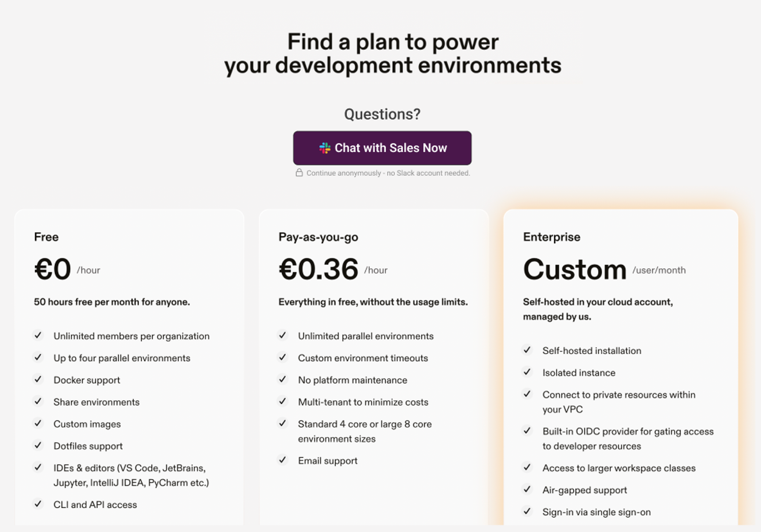Click the Chat with Sales Now button
This screenshot has height=532, width=761.
coord(382,148)
